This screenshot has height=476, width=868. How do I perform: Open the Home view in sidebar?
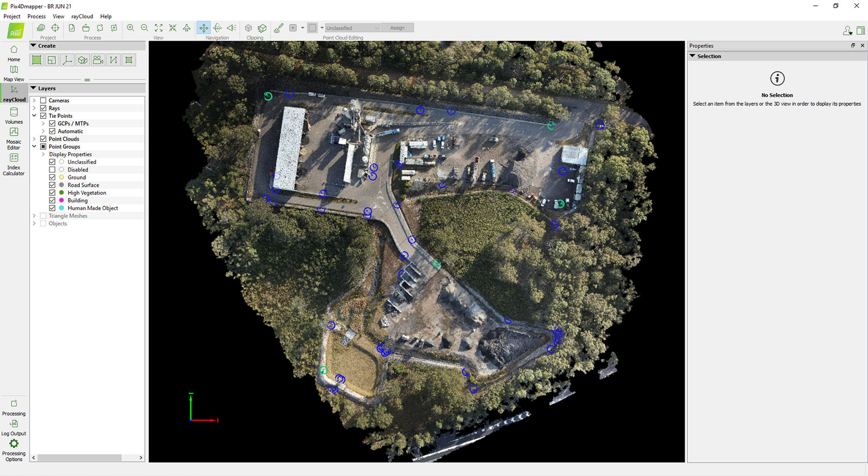click(x=14, y=53)
